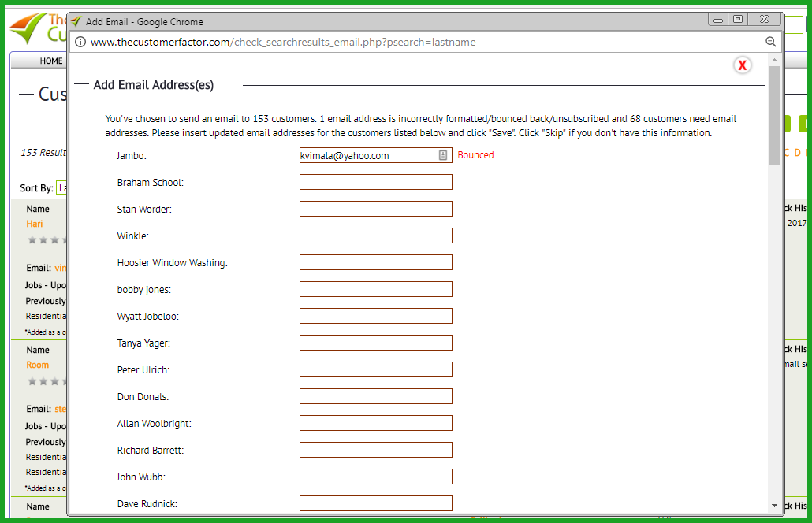Click the Hari star rating in background
Image resolution: width=812 pixels, height=523 pixels.
tap(47, 240)
